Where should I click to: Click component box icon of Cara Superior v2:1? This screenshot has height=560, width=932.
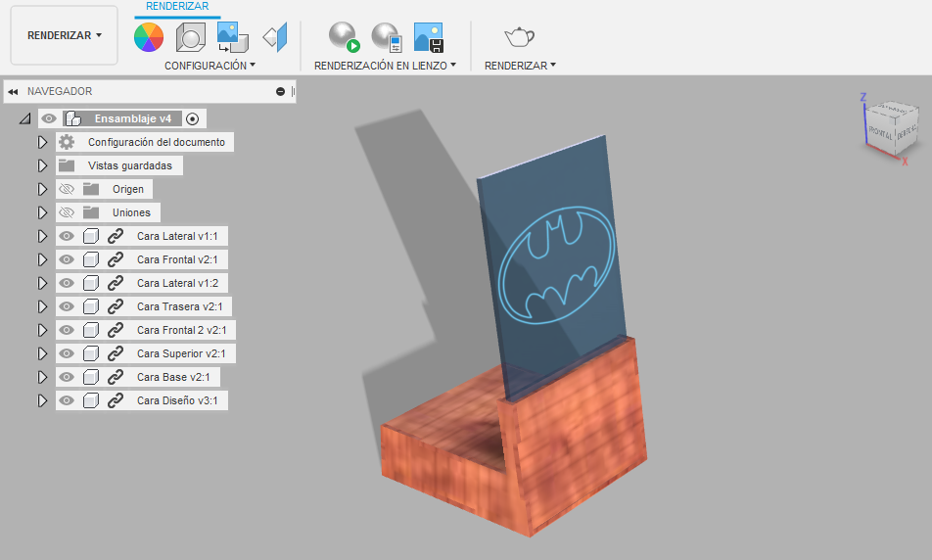click(91, 353)
